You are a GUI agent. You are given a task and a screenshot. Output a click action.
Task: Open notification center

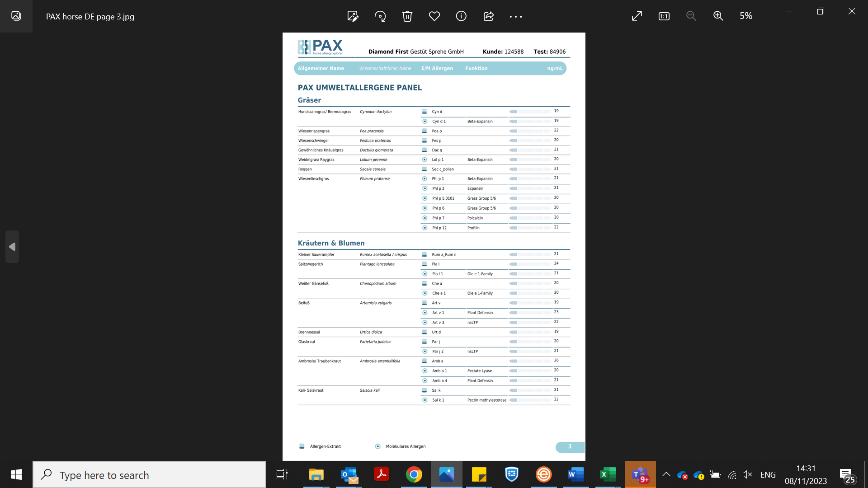click(x=847, y=475)
